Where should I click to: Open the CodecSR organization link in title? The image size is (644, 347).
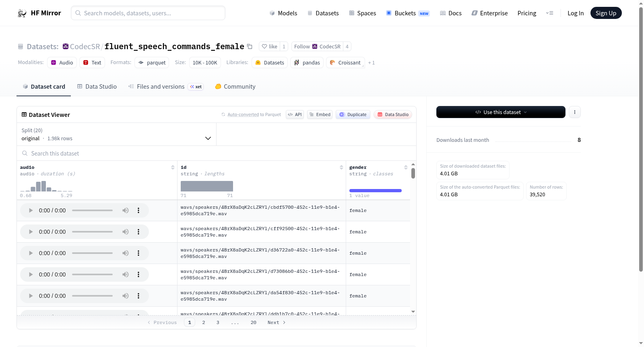pyautogui.click(x=85, y=47)
